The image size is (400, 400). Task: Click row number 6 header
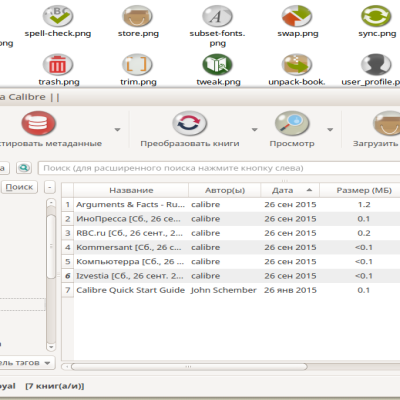click(x=68, y=276)
